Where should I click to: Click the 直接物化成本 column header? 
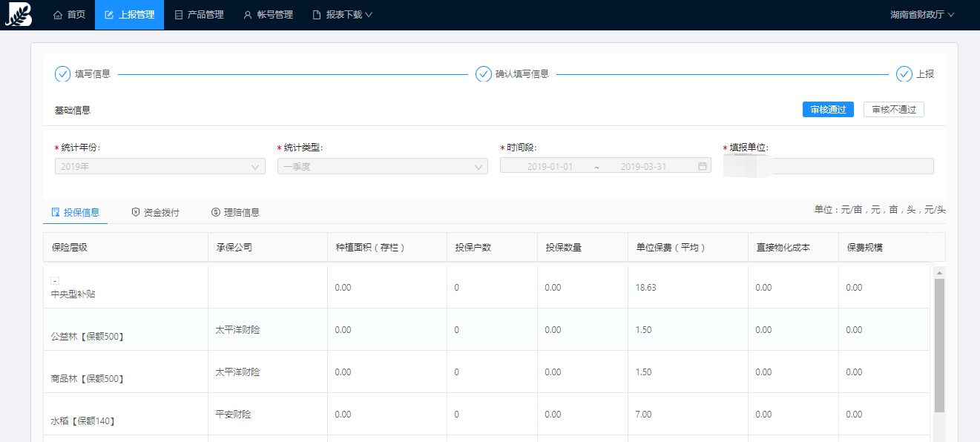click(793, 248)
